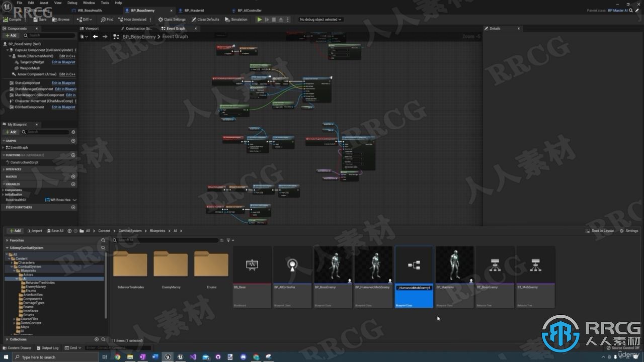Click Edit in Blueprint for CombatComponent
Viewport: 644px width, 362px height.
tap(63, 107)
